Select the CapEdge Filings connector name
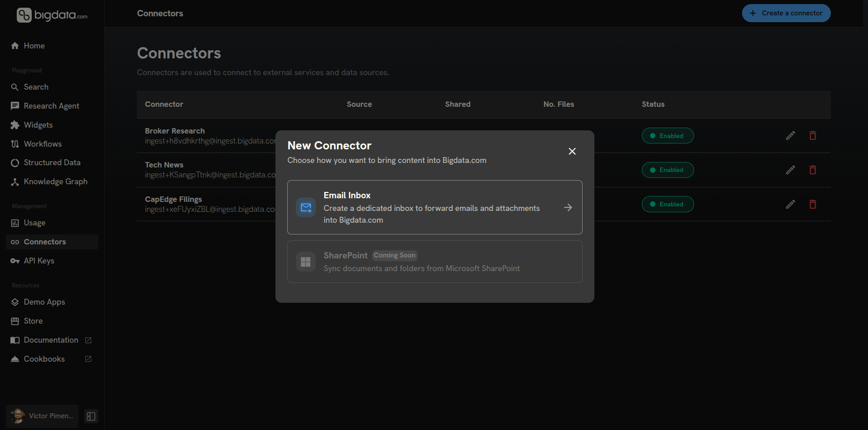The image size is (868, 430). (x=174, y=199)
